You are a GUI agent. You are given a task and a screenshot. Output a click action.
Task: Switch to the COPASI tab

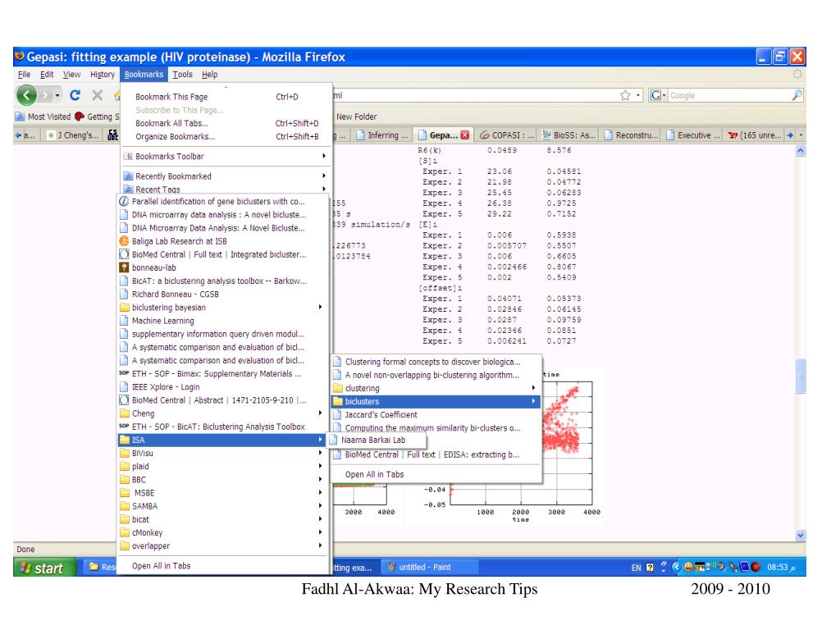(x=505, y=135)
